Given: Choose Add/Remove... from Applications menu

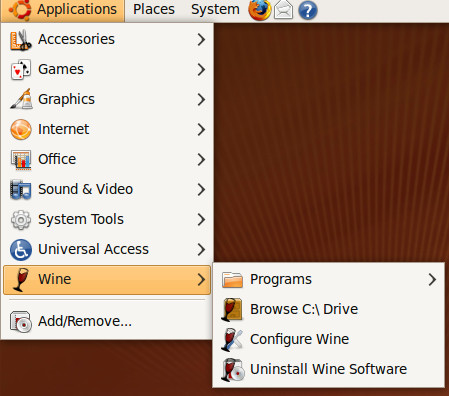Looking at the screenshot, I should tap(107, 321).
